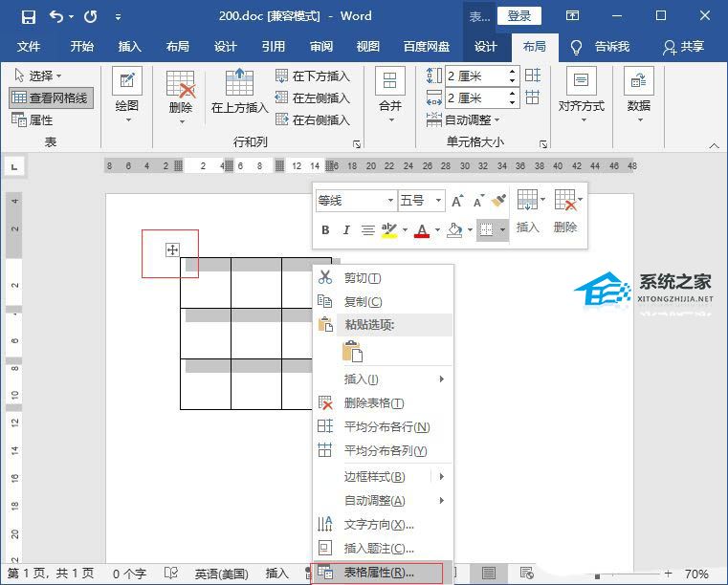The height and width of the screenshot is (585, 728).
Task: Toggle Bold in the mini toolbar
Action: pyautogui.click(x=325, y=229)
